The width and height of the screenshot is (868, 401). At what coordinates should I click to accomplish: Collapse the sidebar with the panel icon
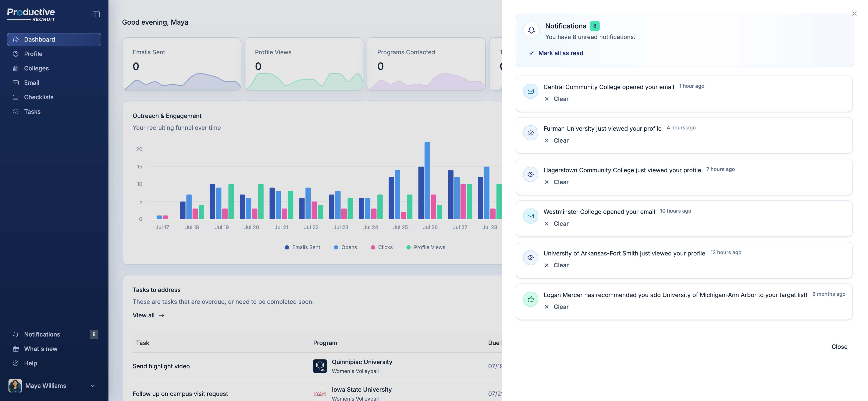96,14
